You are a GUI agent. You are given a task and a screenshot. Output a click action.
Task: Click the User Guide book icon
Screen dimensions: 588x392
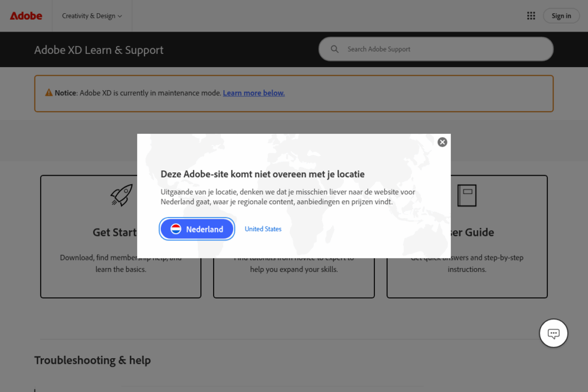(x=467, y=195)
